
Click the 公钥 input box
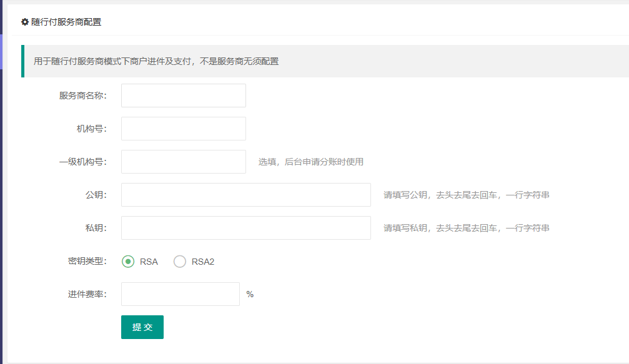[245, 195]
